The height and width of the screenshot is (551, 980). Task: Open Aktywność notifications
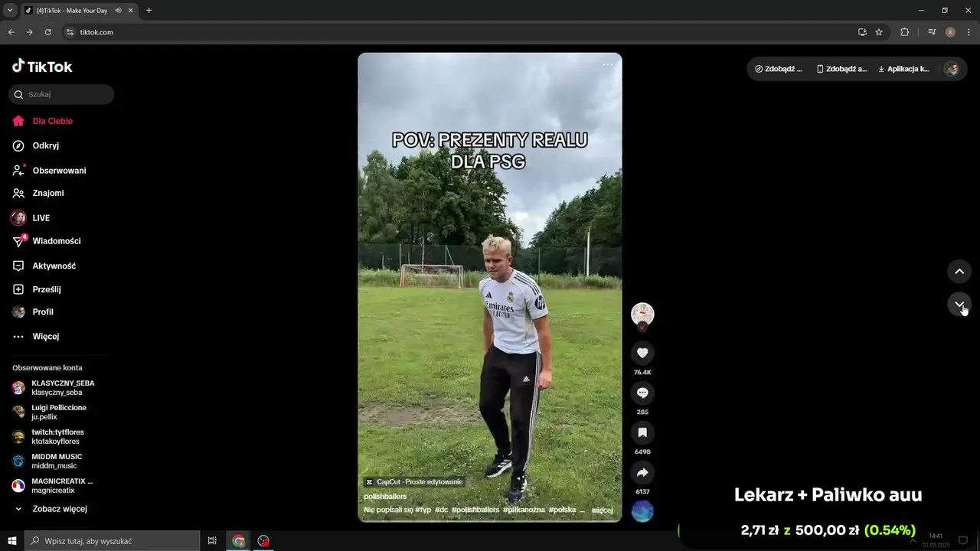pyautogui.click(x=54, y=266)
